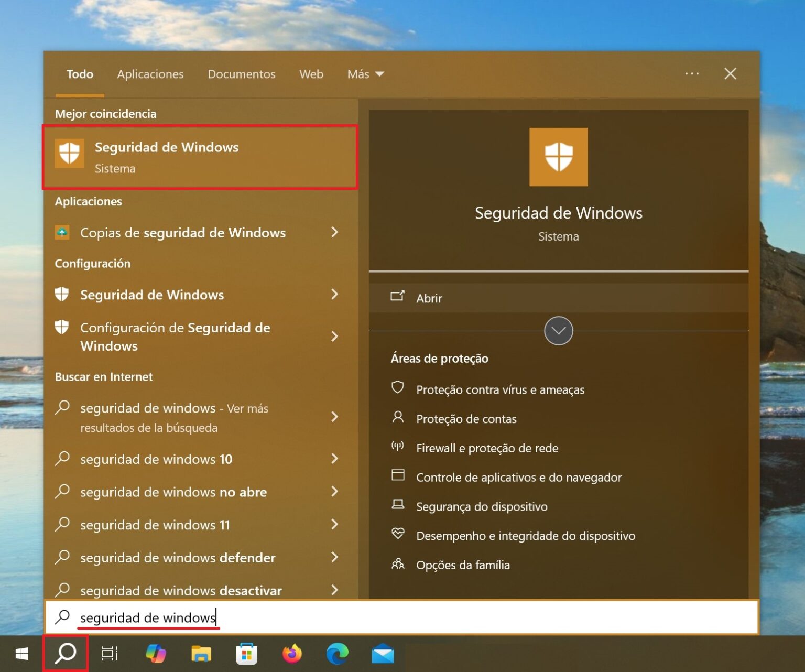
Task: Switch to the Documentos tab
Action: (x=242, y=74)
